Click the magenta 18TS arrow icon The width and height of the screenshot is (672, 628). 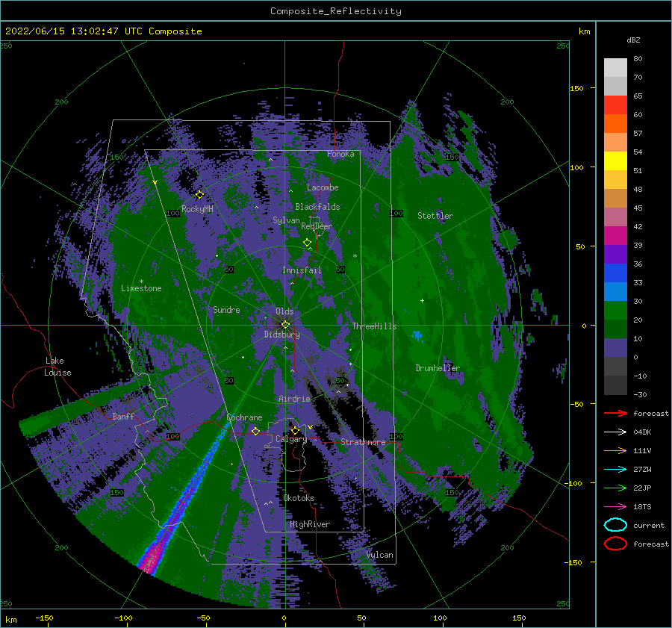615,507
